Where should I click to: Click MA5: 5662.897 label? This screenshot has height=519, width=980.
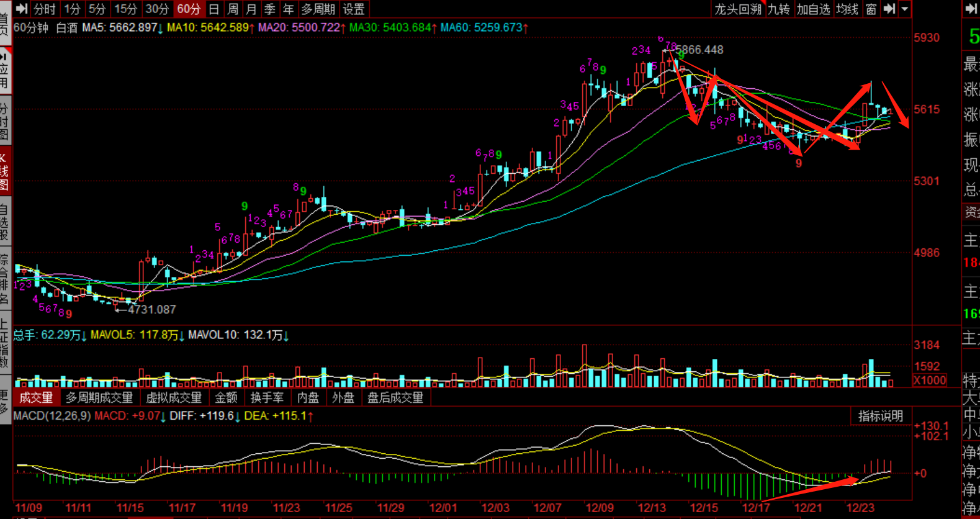click(x=122, y=28)
